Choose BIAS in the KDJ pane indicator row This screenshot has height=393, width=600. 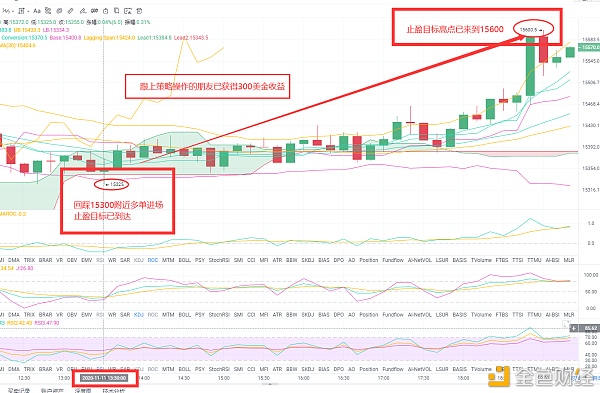(324, 315)
